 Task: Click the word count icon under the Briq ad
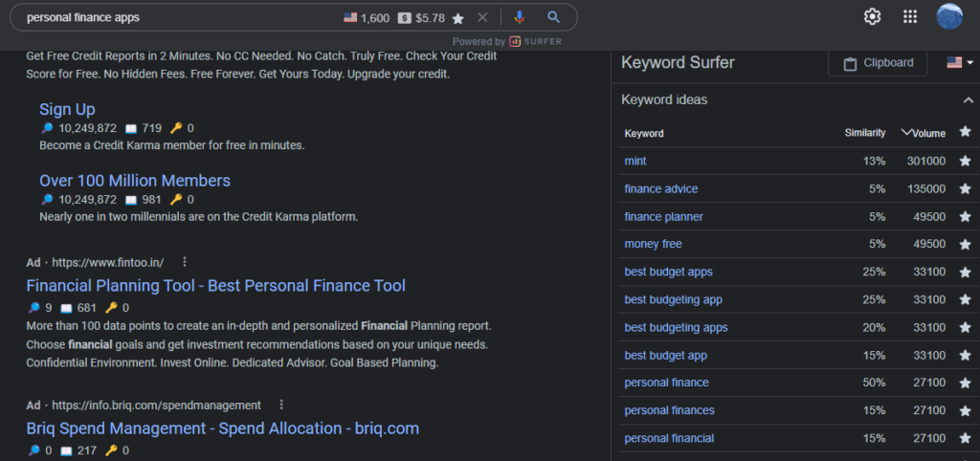coord(66,450)
